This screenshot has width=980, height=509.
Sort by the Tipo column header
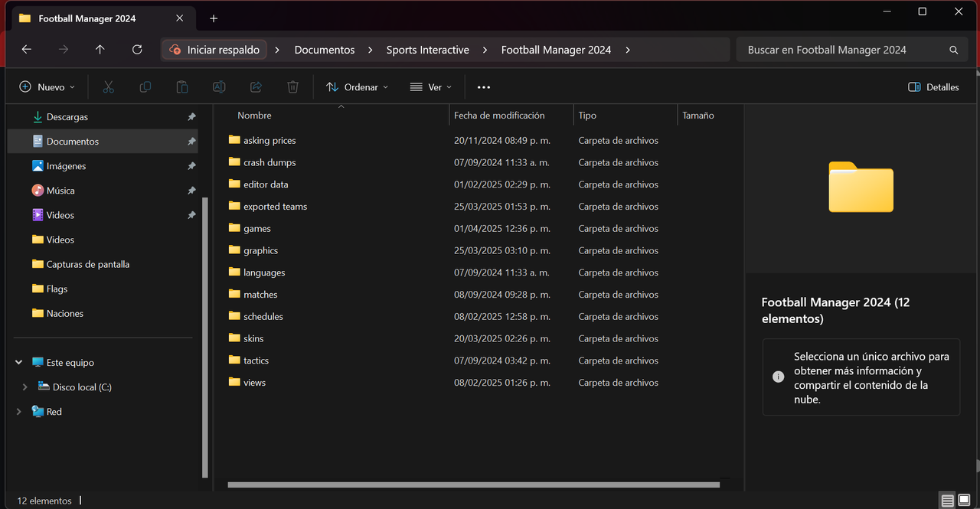pyautogui.click(x=587, y=116)
